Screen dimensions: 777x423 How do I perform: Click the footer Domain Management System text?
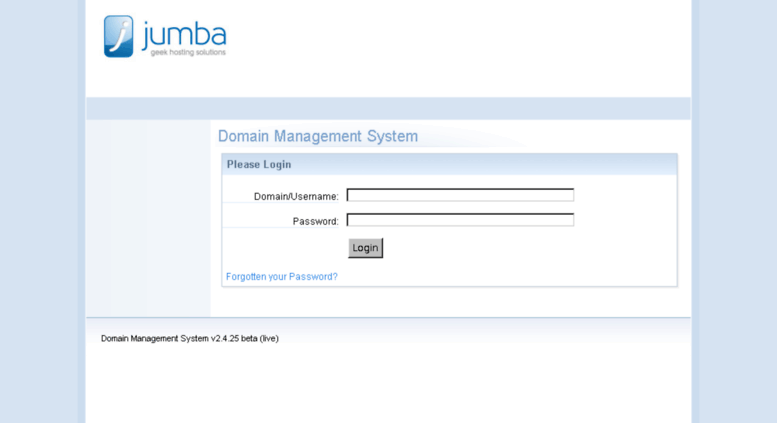(x=155, y=339)
